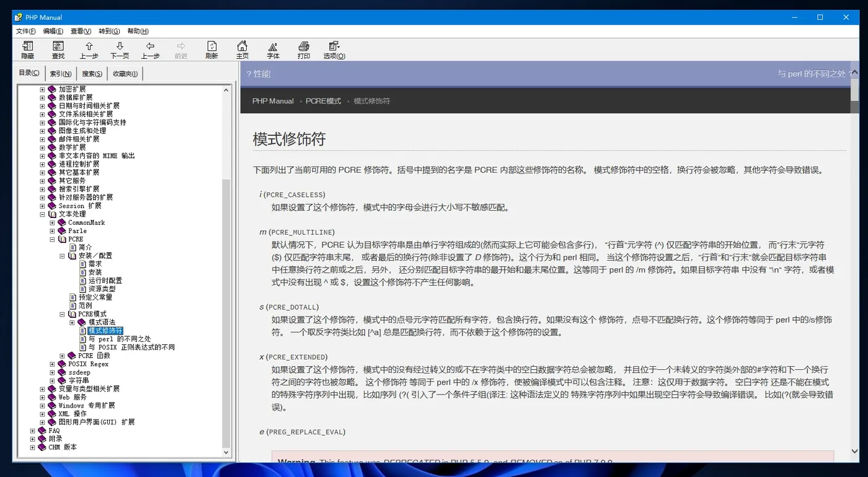
Task: Select the ssdeep tree item
Action: point(79,372)
